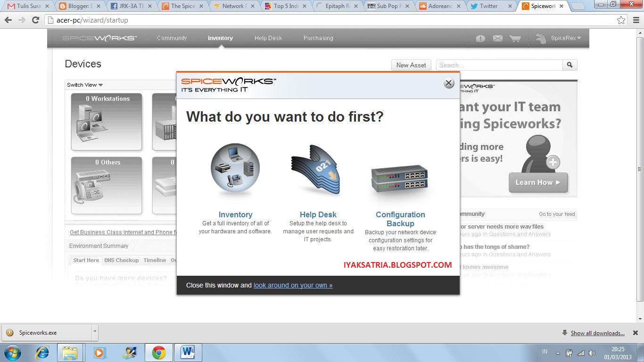This screenshot has height=362, width=644.
Task: Expand the Switch View dropdown
Action: pyautogui.click(x=85, y=85)
